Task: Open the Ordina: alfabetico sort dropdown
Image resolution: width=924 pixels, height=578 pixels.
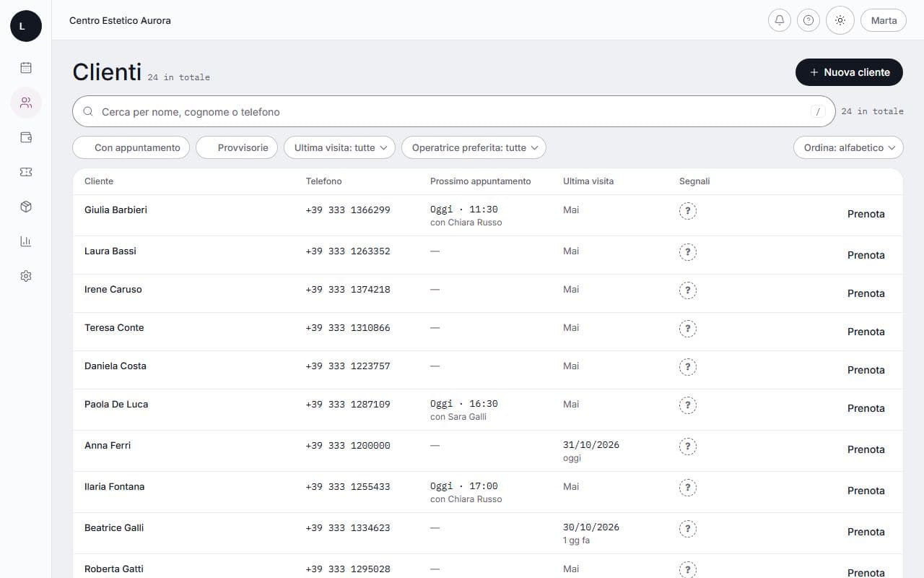Action: click(848, 147)
